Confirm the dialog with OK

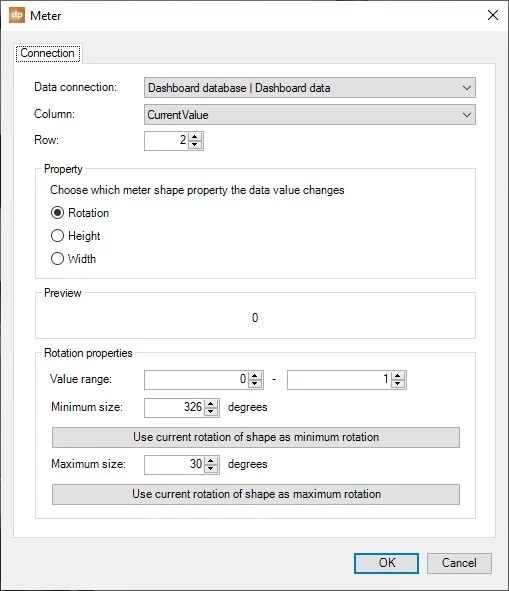point(386,563)
